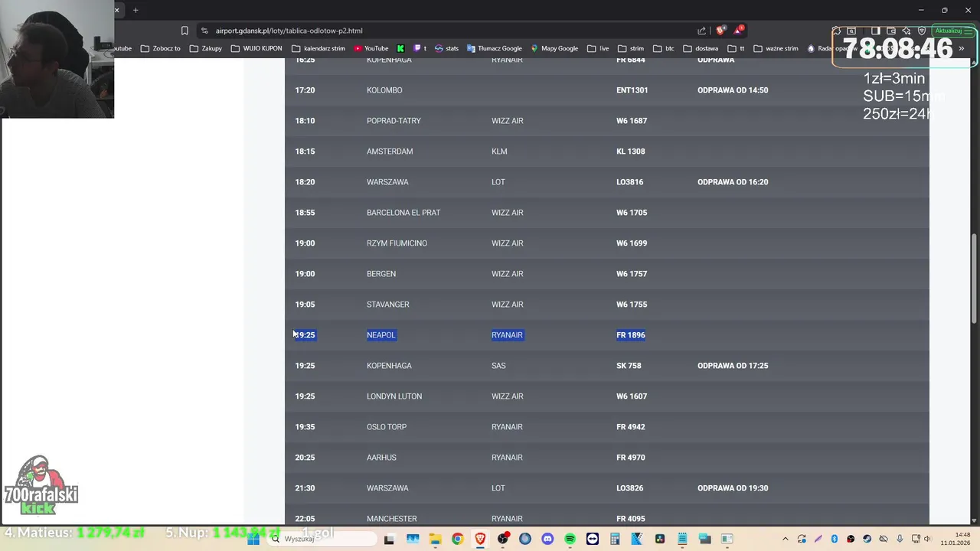Open File Explorer from the taskbar

[x=435, y=539]
